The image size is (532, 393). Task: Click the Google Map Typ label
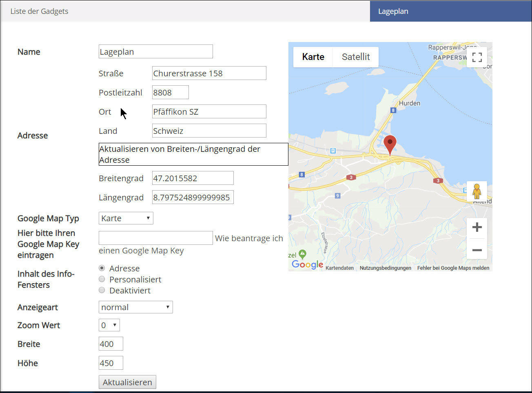point(48,218)
